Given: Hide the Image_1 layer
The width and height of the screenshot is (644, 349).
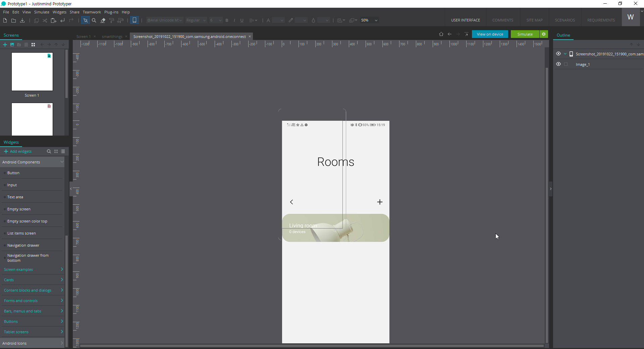Looking at the screenshot, I should click(558, 64).
